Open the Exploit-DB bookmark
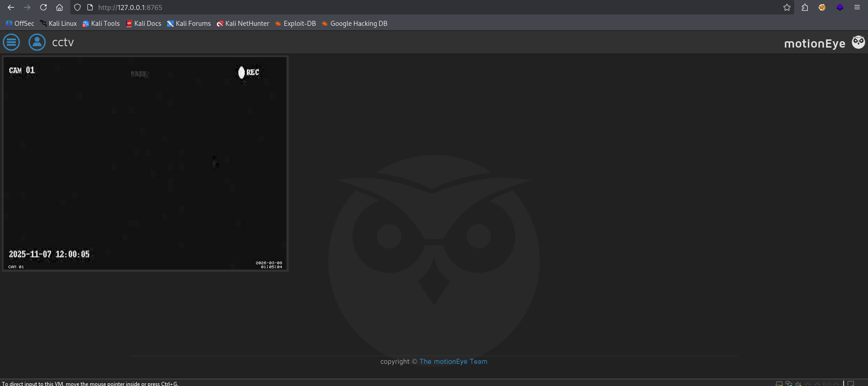The width and height of the screenshot is (868, 386). (296, 24)
